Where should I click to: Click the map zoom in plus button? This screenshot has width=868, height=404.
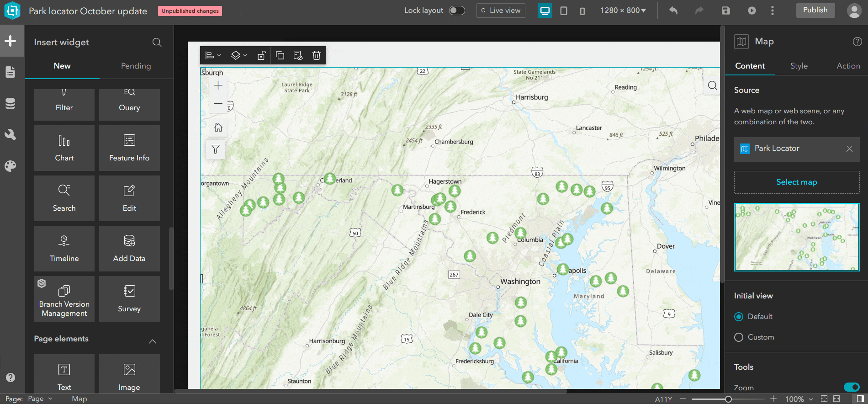coord(218,85)
